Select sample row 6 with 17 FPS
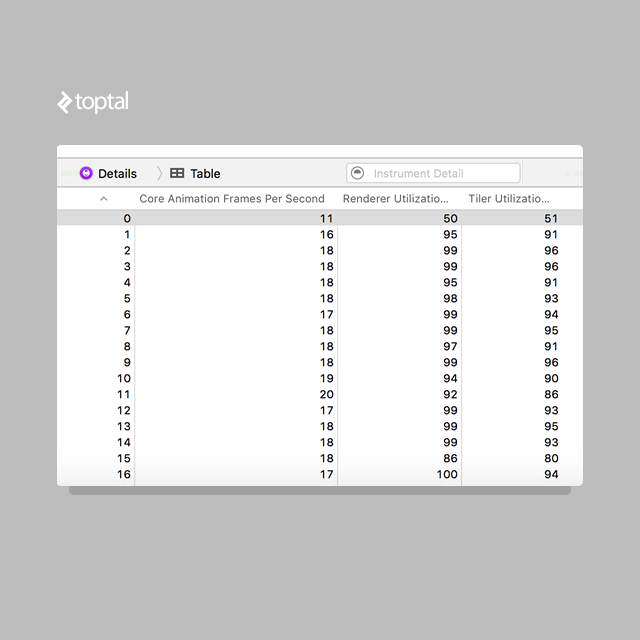 320,314
